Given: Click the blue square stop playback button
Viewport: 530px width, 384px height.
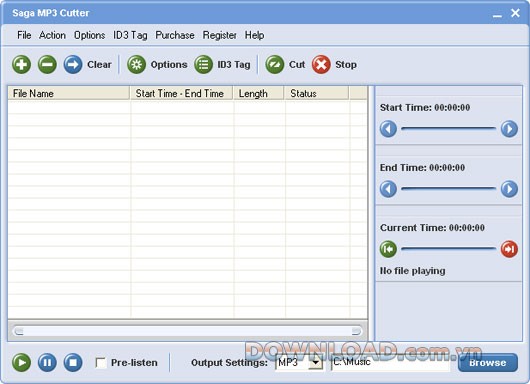Looking at the screenshot, I should (x=73, y=362).
